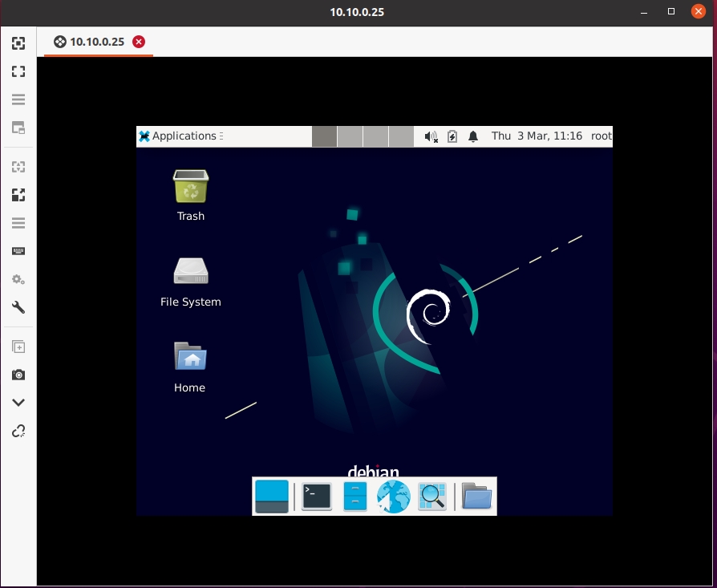Viewport: 717px width, 588px height.
Task: Click the date and time clock
Action: click(x=537, y=136)
